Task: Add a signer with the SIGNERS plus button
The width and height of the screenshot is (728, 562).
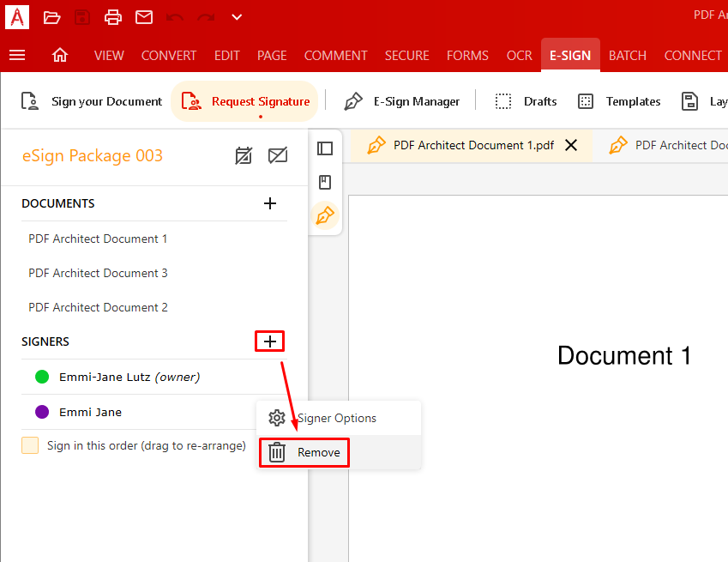Action: coord(270,341)
